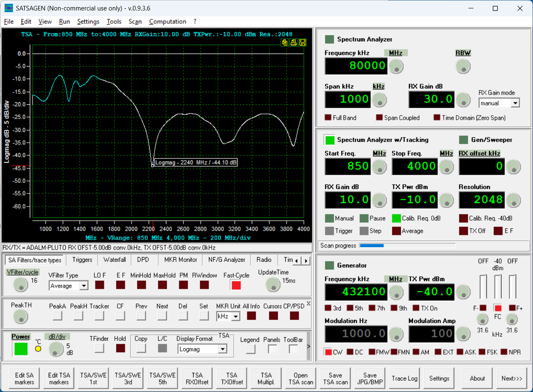Open the Display Format Logmag dropdown
This screenshot has height=392, width=533.
222,349
